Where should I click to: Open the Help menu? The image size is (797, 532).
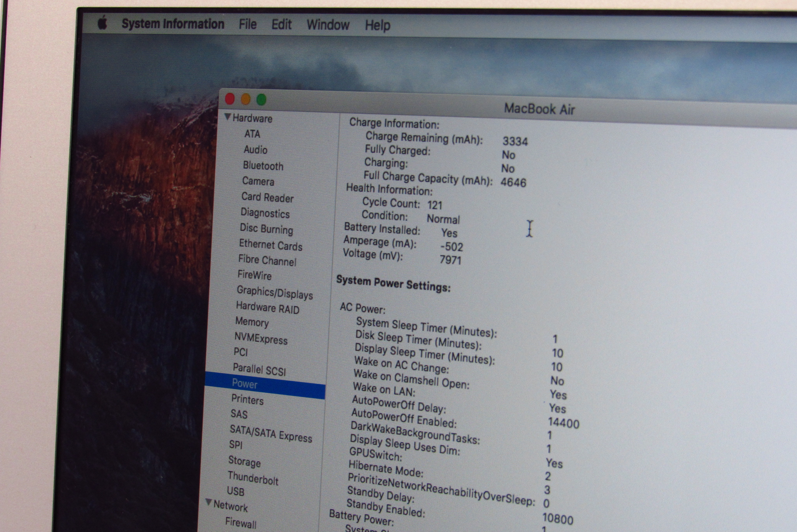(377, 26)
